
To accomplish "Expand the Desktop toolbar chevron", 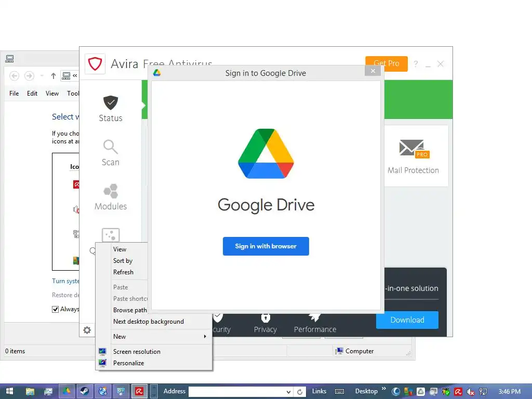I will coord(384,389).
